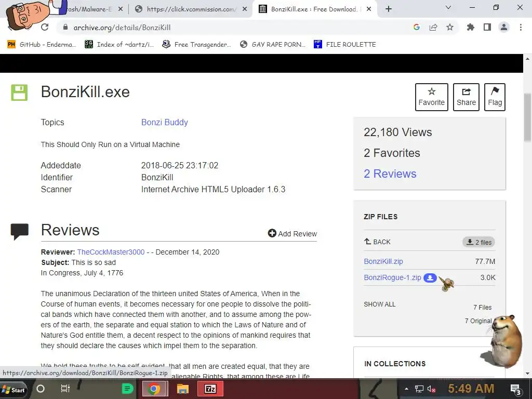The image size is (532, 399).
Task: Open the Bonzi Buddy topic link
Action: 165,122
